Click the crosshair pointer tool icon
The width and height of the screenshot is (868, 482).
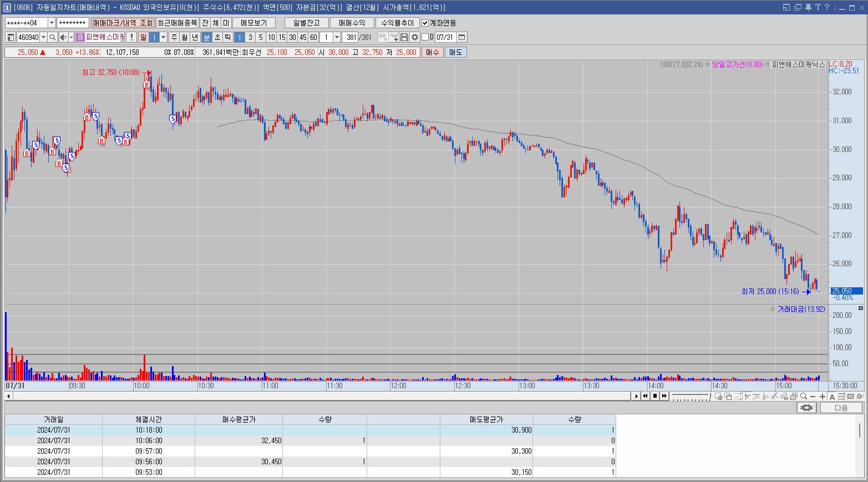coord(748,396)
